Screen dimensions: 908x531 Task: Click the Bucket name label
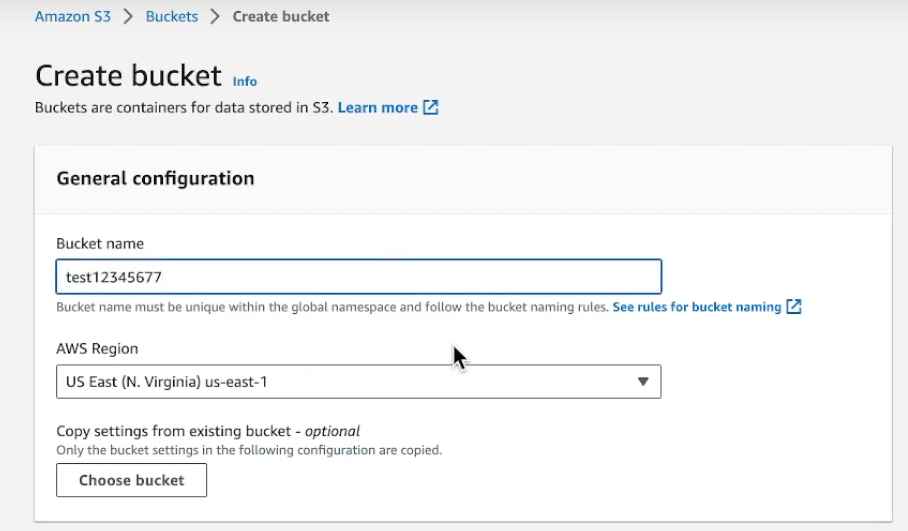click(100, 244)
